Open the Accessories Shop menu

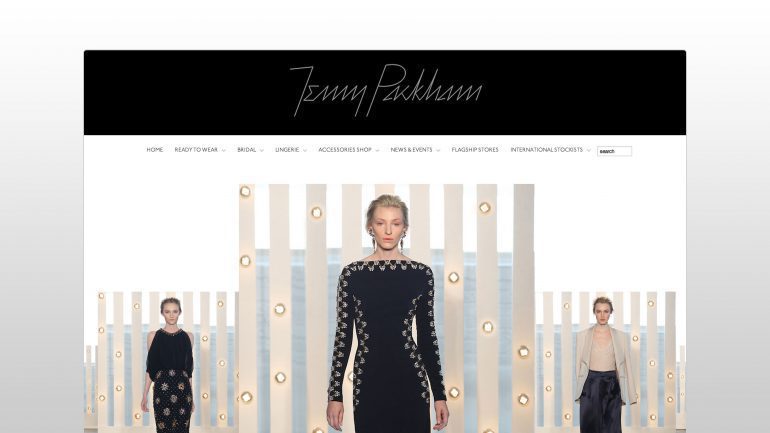[x=345, y=150]
